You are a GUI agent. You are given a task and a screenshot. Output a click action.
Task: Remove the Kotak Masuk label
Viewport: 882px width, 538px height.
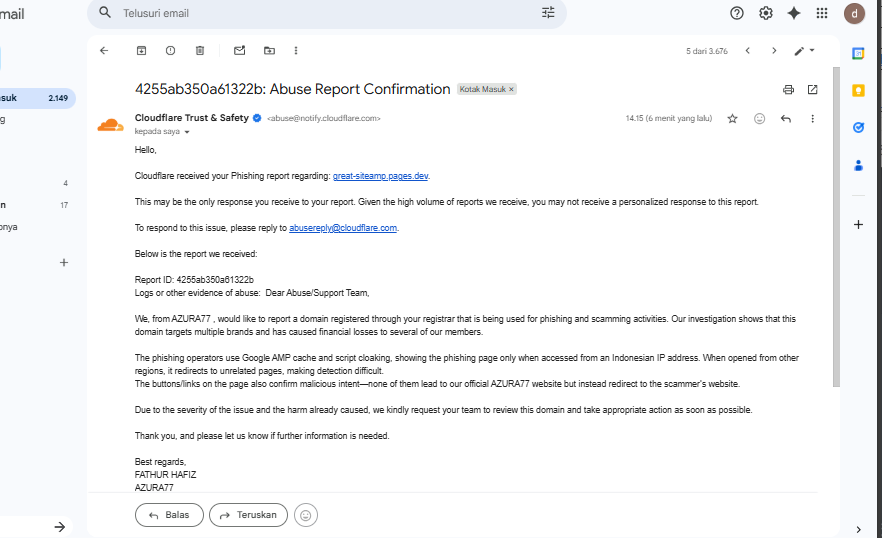point(511,89)
